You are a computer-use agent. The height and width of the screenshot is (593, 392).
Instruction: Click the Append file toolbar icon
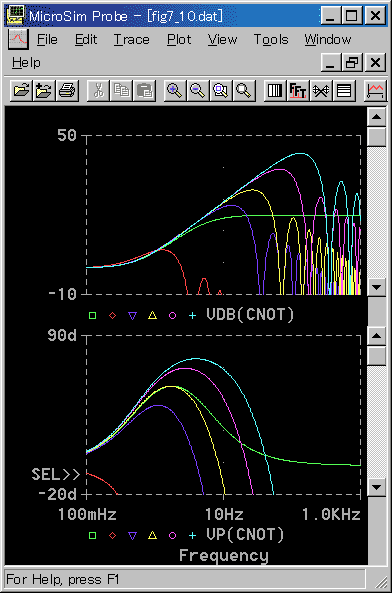[44, 90]
